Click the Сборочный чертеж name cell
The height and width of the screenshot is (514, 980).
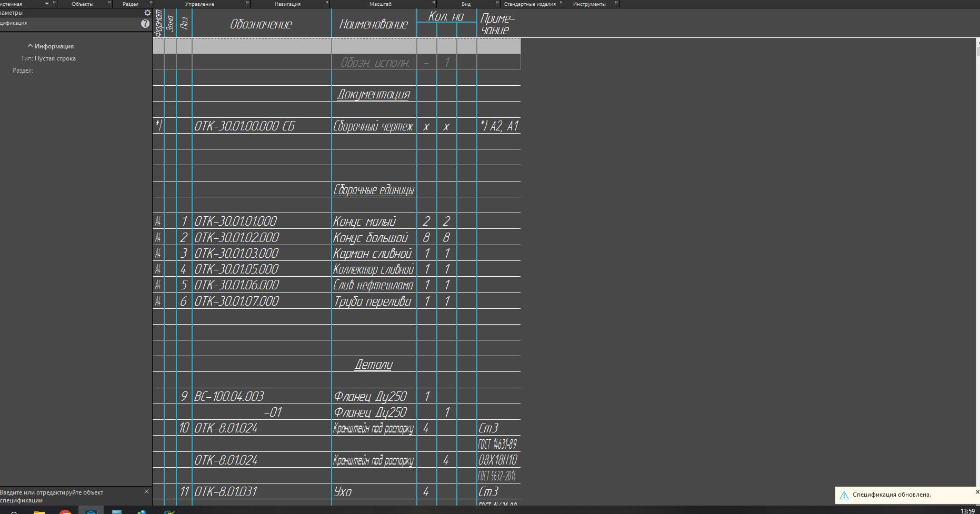coord(373,126)
